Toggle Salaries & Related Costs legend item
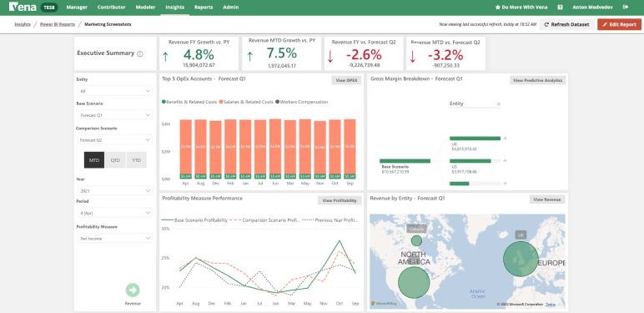 pyautogui.click(x=246, y=102)
